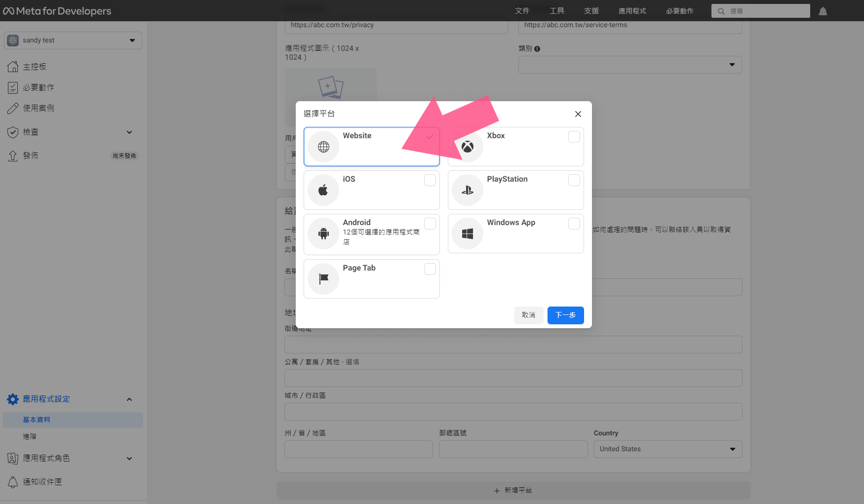Click the 公寓 / 套房 / 其他 address field

click(513, 378)
